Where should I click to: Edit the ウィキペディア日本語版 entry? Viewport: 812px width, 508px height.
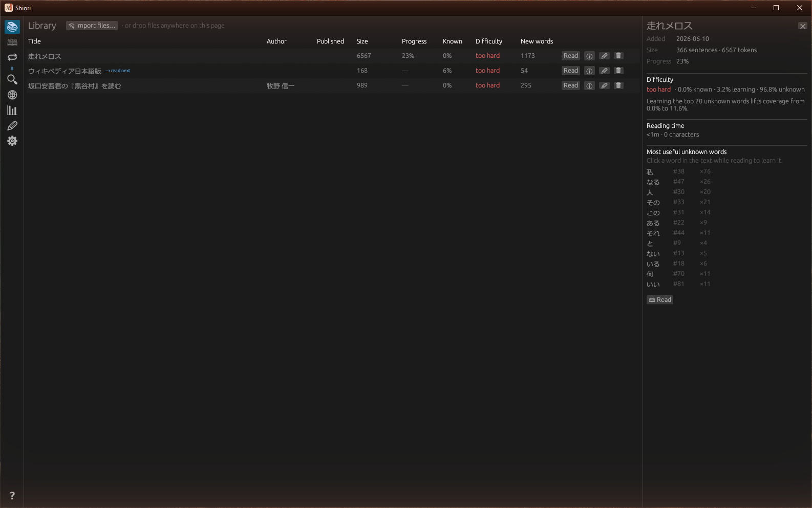tap(605, 71)
